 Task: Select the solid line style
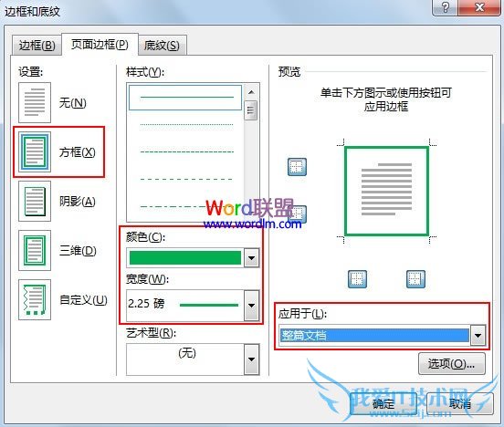[x=185, y=97]
